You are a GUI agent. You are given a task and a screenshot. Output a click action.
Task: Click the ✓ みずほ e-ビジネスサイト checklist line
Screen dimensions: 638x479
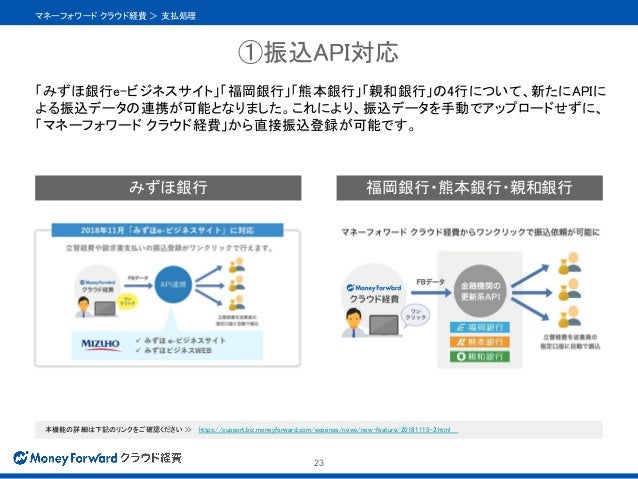(181, 340)
